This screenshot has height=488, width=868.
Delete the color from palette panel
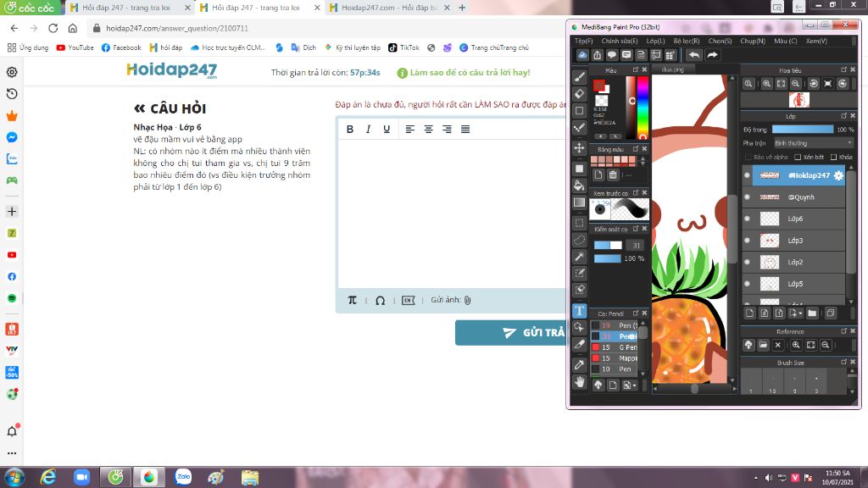pyautogui.click(x=613, y=175)
